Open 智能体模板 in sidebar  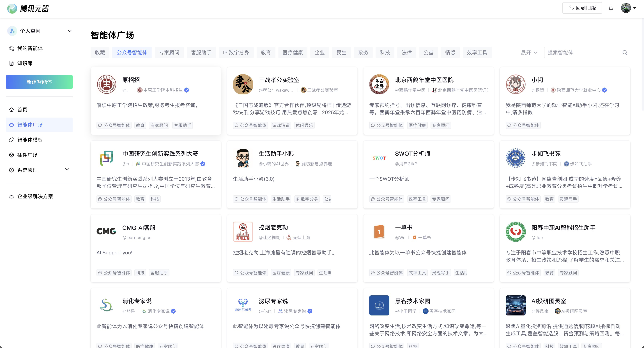(x=30, y=140)
